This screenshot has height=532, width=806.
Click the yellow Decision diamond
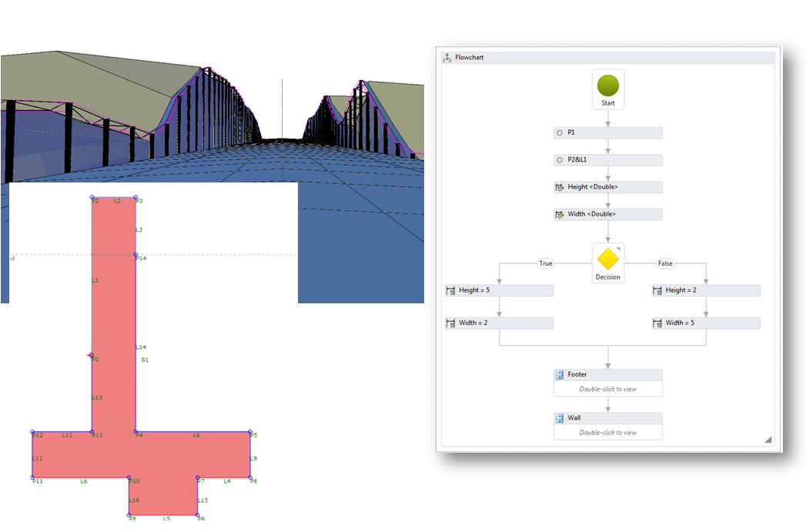click(607, 259)
